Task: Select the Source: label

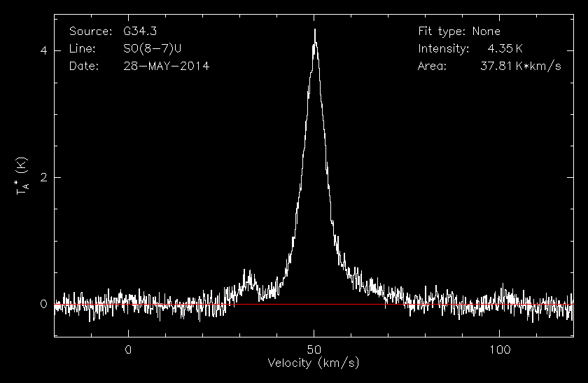Action: (91, 31)
